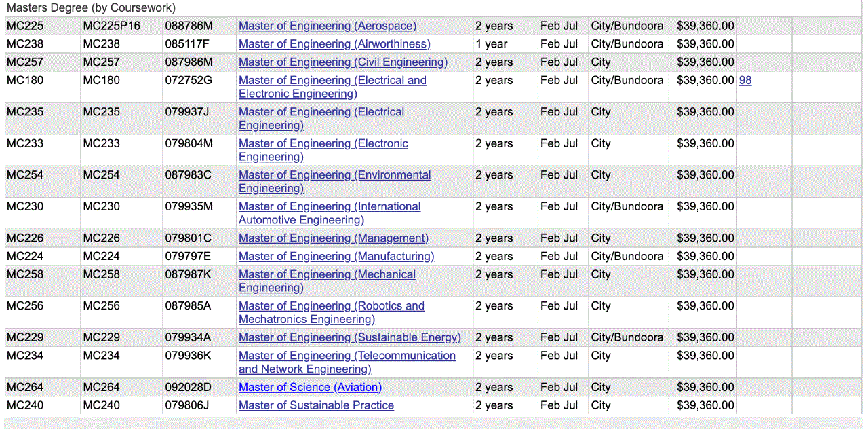Viewport: 868px width, 429px height.
Task: Click the 98 link beside course MC180
Action: pyautogui.click(x=745, y=80)
